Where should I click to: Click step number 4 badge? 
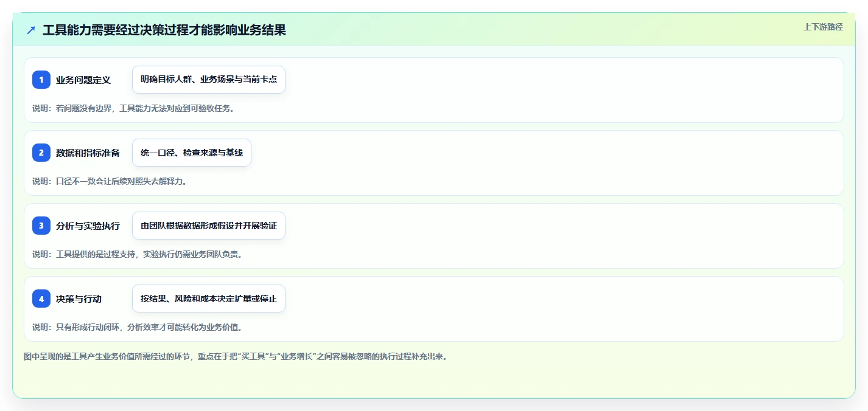point(41,299)
